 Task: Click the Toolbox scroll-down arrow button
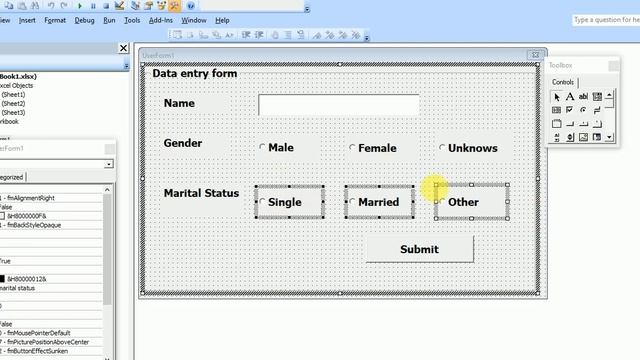[x=609, y=137]
